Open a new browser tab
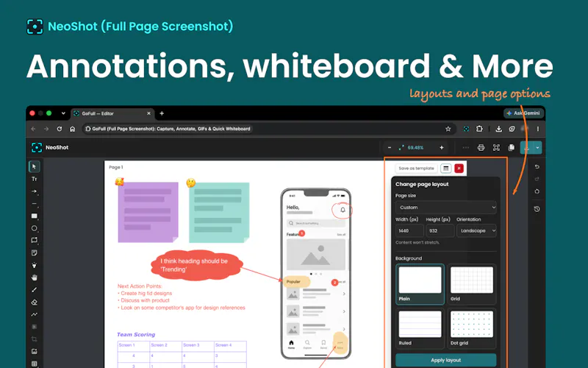The width and height of the screenshot is (588, 368). (162, 113)
